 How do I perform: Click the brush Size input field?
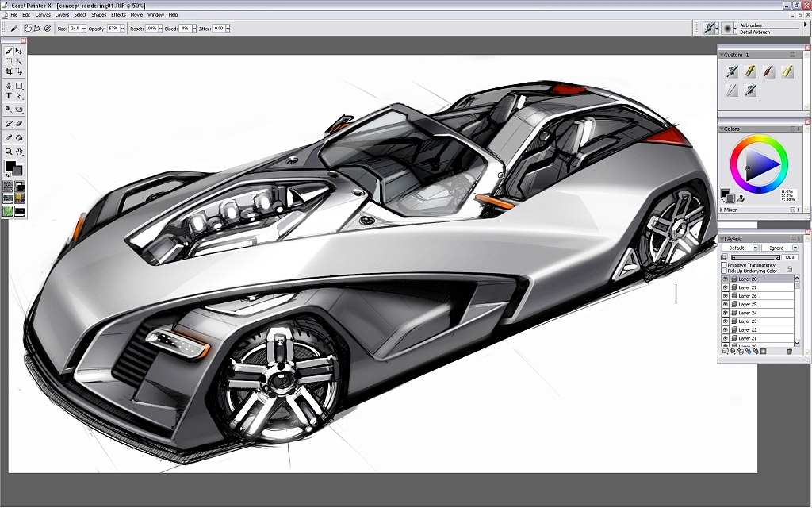[75, 28]
